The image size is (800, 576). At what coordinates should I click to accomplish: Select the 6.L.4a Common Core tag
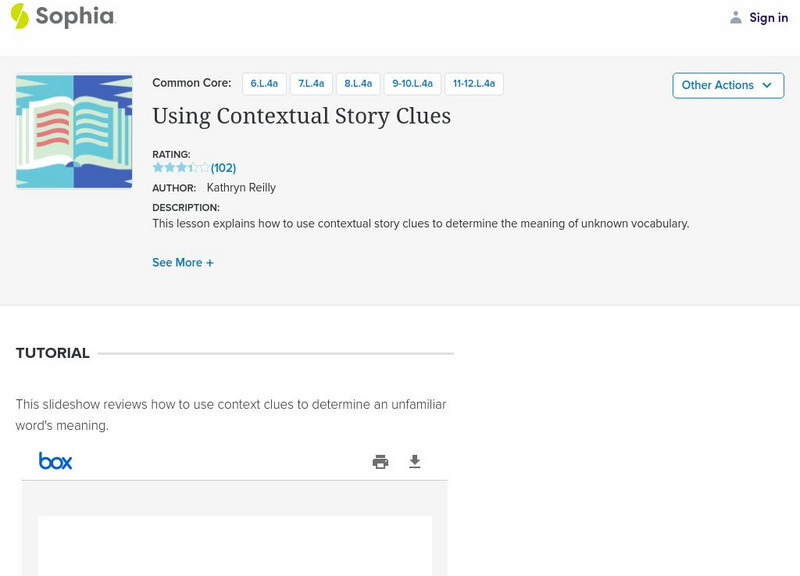(264, 84)
